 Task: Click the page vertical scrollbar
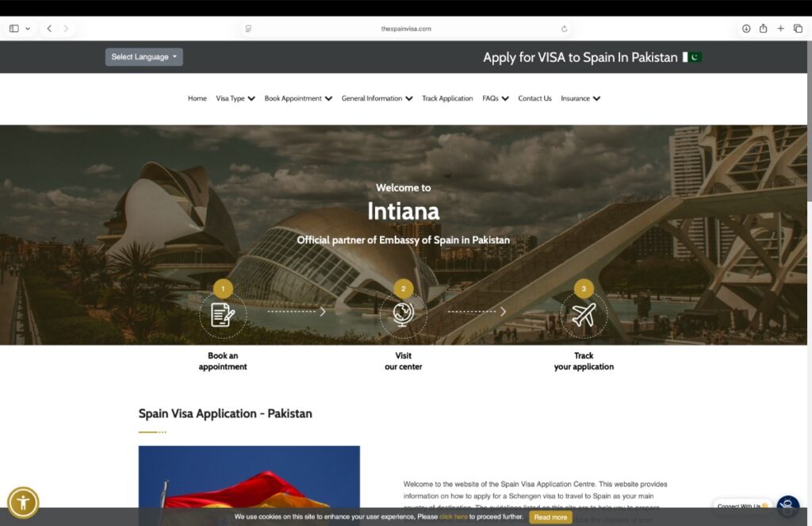tap(809, 122)
